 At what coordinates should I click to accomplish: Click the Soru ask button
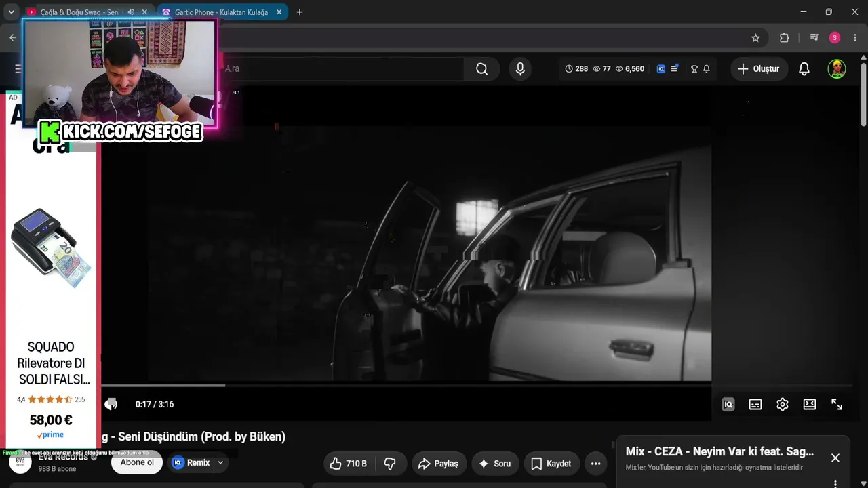494,464
